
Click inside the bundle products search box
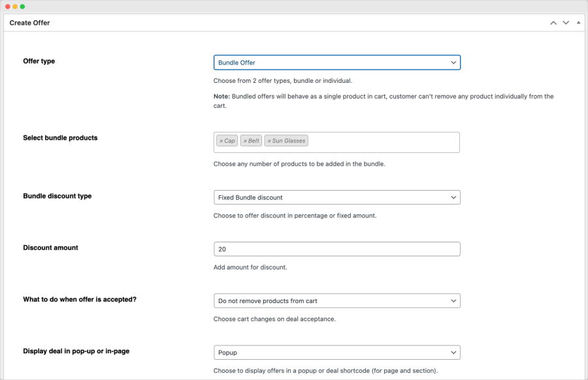(x=382, y=142)
